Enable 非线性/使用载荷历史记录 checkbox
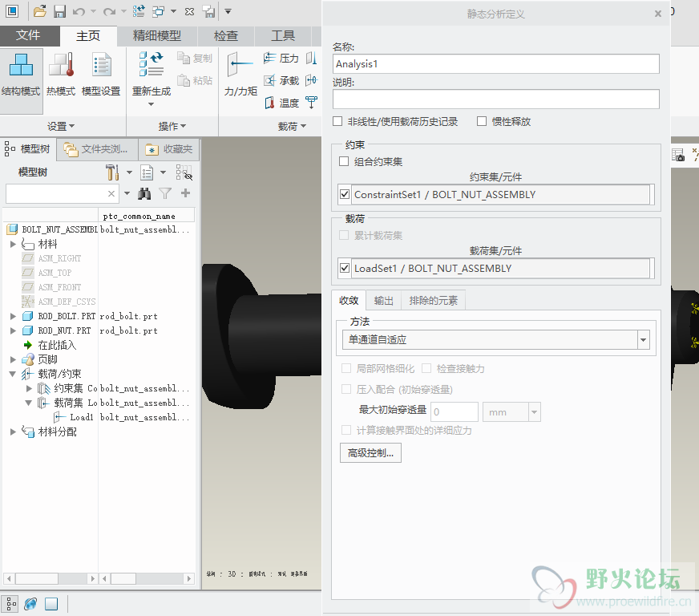 (x=338, y=122)
